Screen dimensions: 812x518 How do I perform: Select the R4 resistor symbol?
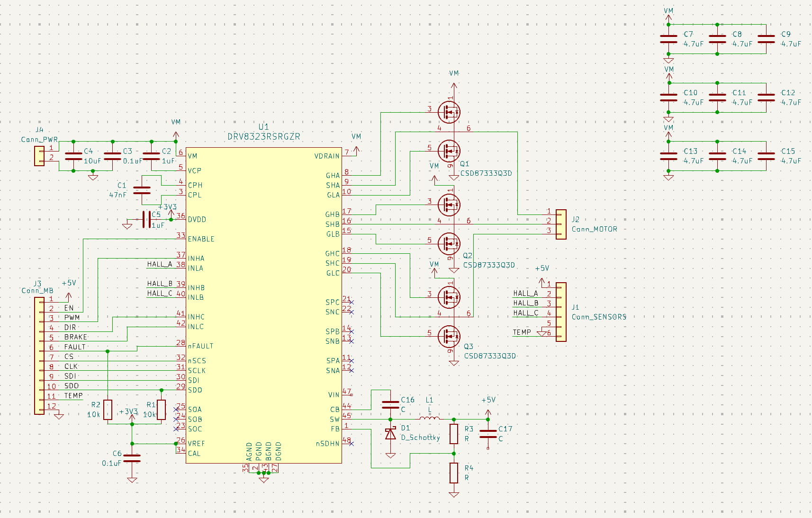coord(454,473)
